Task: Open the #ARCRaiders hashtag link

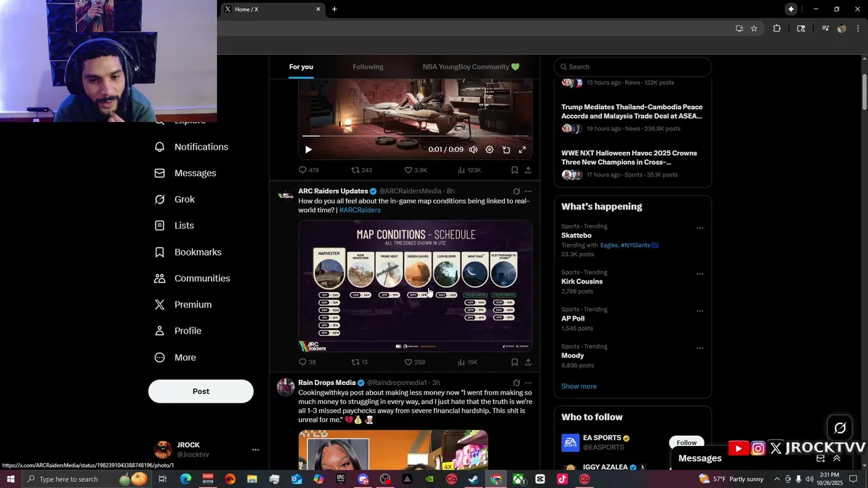Action: (x=359, y=210)
